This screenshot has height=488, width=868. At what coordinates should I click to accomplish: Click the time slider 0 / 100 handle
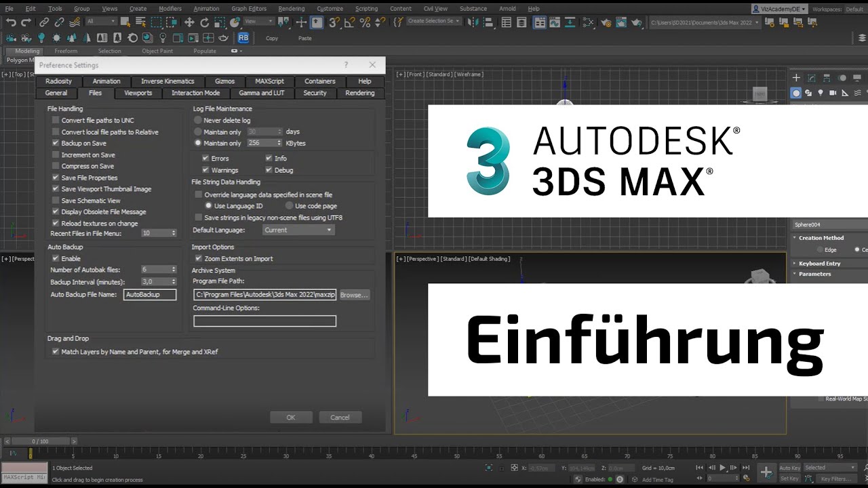tap(40, 441)
